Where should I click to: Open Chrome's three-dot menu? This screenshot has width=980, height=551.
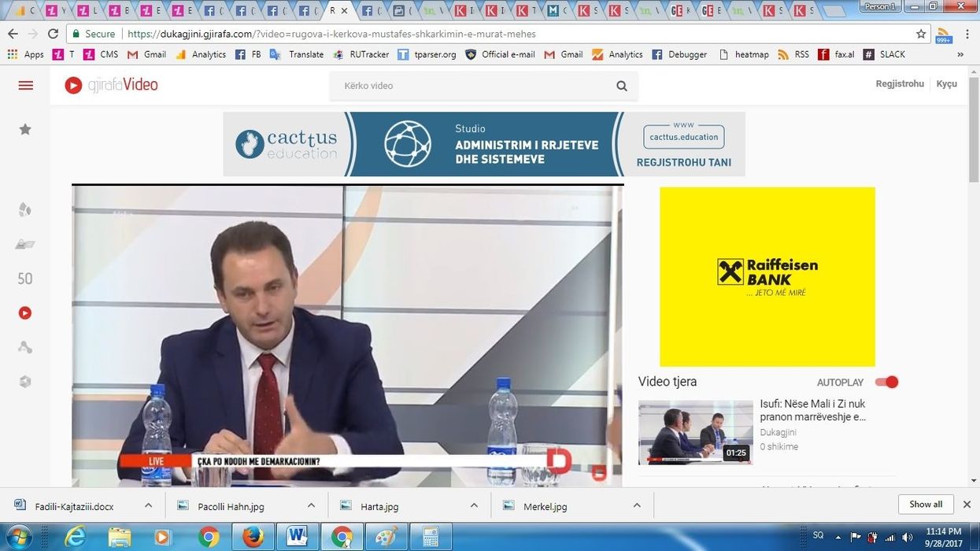tap(967, 34)
